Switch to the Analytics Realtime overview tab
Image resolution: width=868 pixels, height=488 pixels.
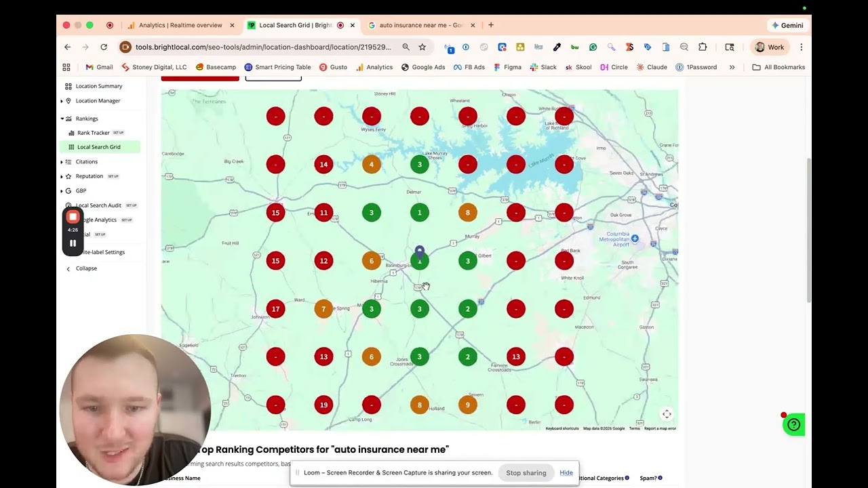(x=180, y=25)
